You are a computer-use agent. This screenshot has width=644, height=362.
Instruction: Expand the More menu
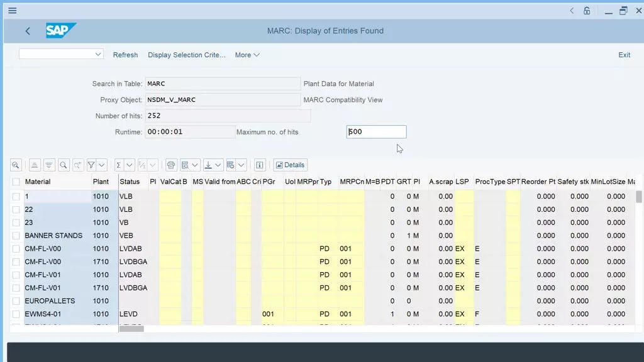[247, 55]
